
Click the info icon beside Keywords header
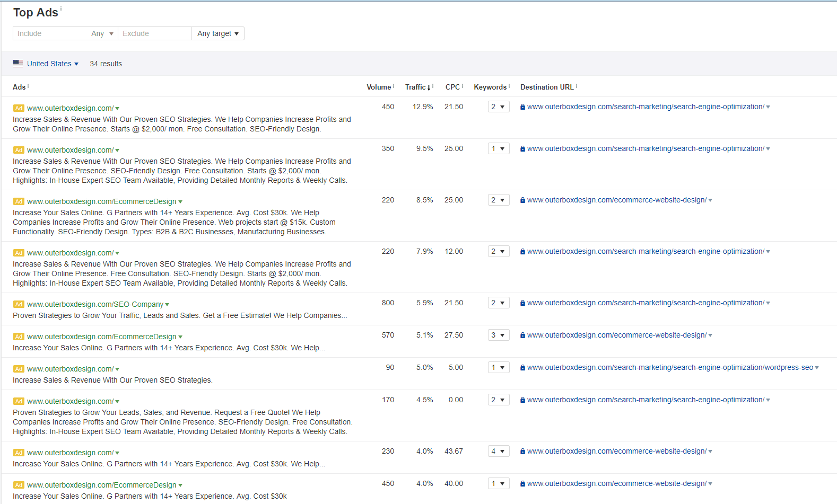click(509, 86)
